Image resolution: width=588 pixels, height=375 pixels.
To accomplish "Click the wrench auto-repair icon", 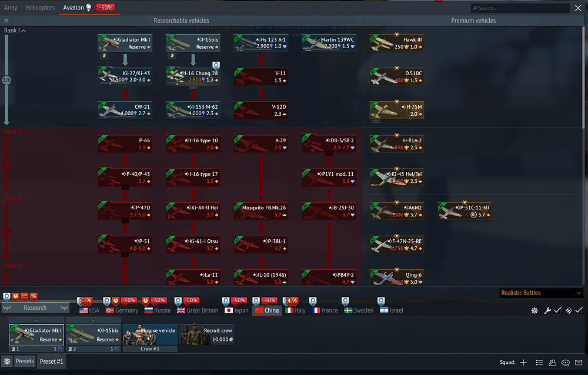I will [547, 310].
